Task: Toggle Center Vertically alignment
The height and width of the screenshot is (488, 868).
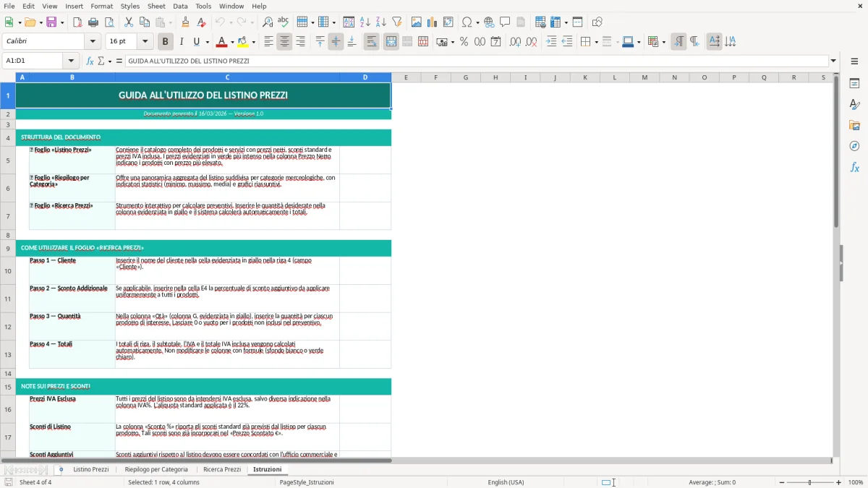Action: [336, 42]
